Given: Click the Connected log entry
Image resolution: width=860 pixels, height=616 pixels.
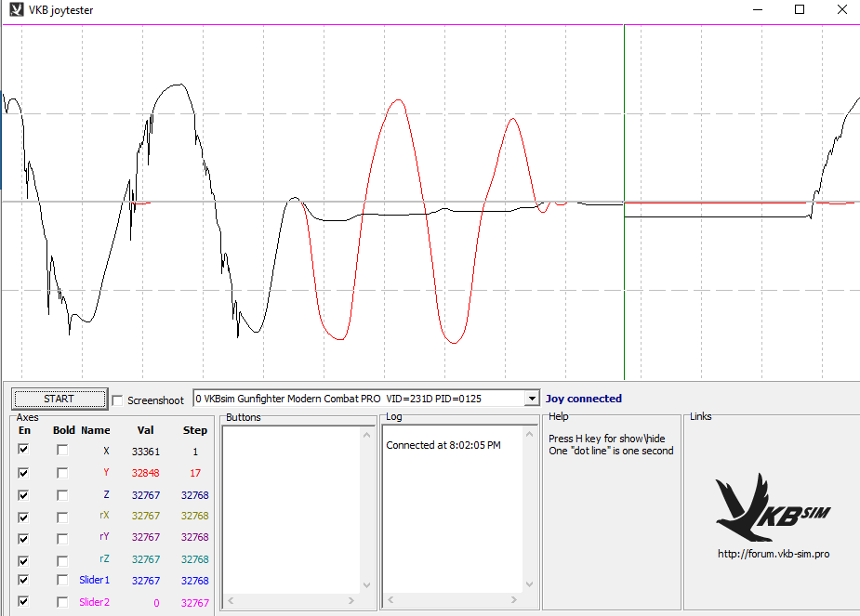Looking at the screenshot, I should pyautogui.click(x=443, y=445).
